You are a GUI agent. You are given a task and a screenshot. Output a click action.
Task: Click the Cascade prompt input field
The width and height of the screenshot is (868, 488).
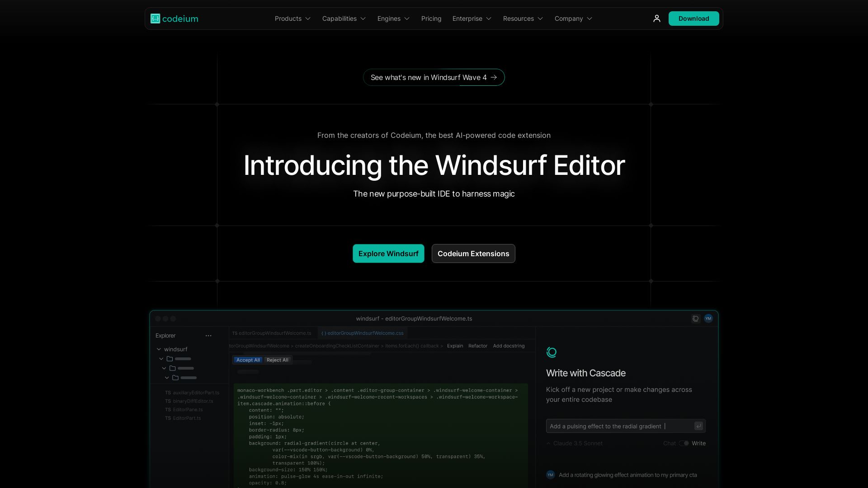[619, 426]
